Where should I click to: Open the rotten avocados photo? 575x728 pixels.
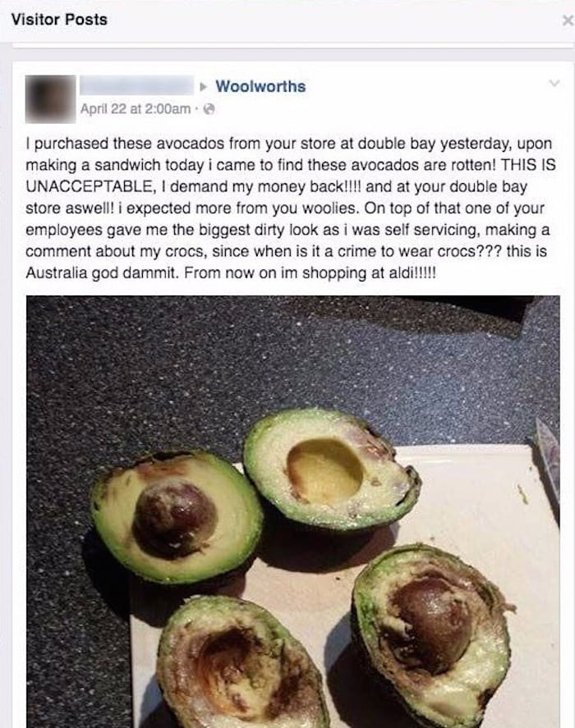[293, 511]
